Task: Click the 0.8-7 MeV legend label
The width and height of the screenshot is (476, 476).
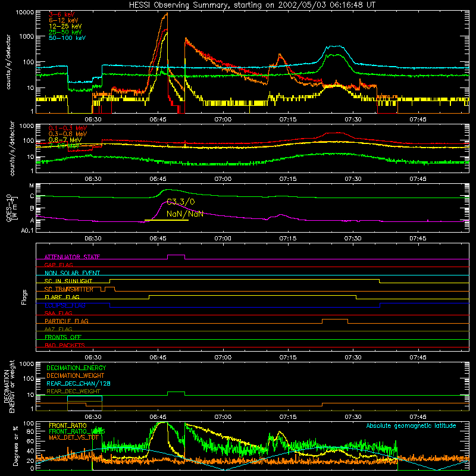Action: (65, 140)
